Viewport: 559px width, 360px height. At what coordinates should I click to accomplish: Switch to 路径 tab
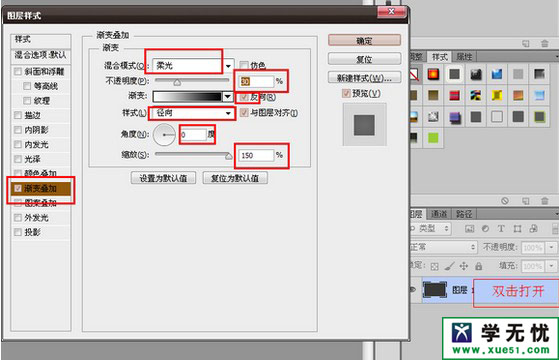tap(464, 214)
